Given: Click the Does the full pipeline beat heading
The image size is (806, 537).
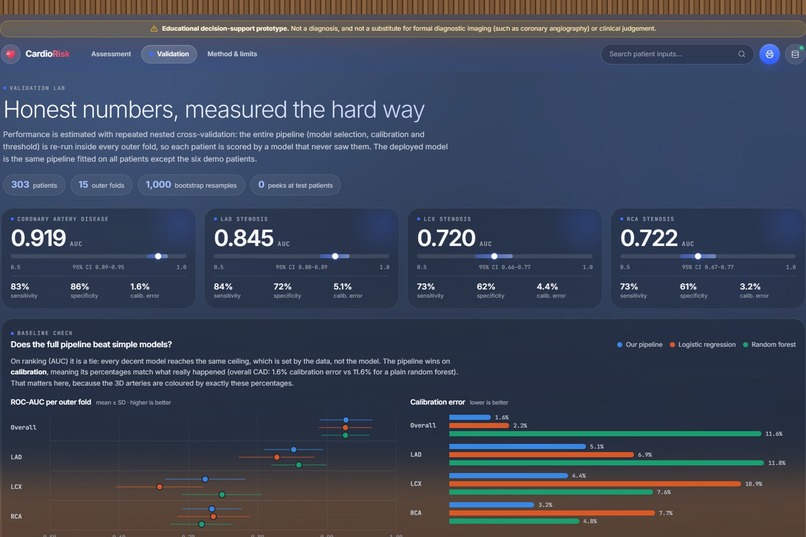Looking at the screenshot, I should pos(91,345).
